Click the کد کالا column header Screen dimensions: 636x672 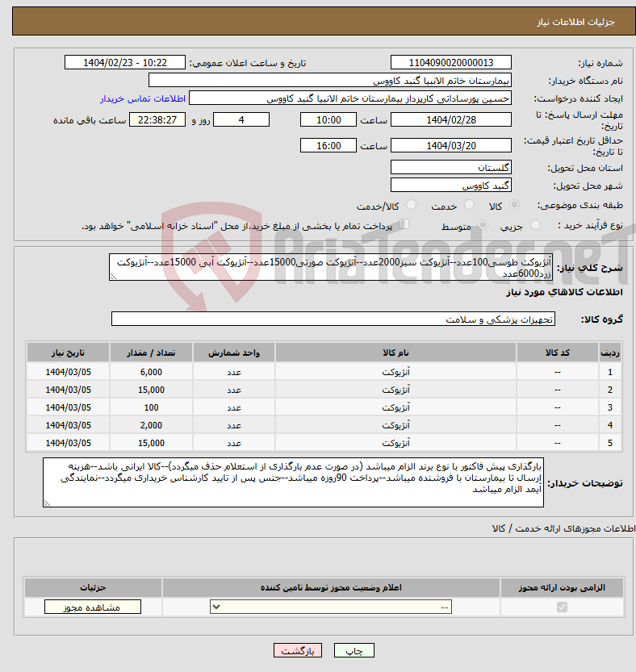pyautogui.click(x=558, y=353)
